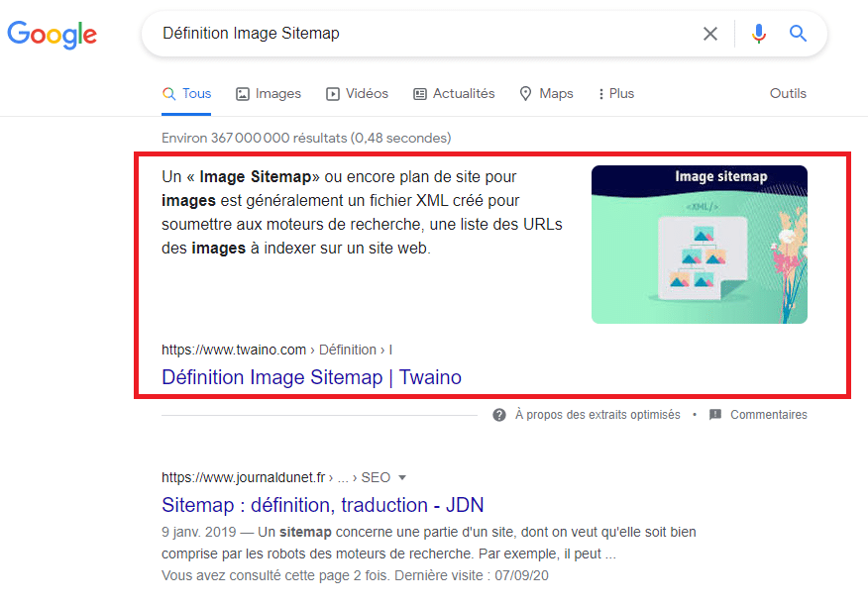Click the Images tab picture icon
The height and width of the screenshot is (604, 868).
tap(243, 94)
